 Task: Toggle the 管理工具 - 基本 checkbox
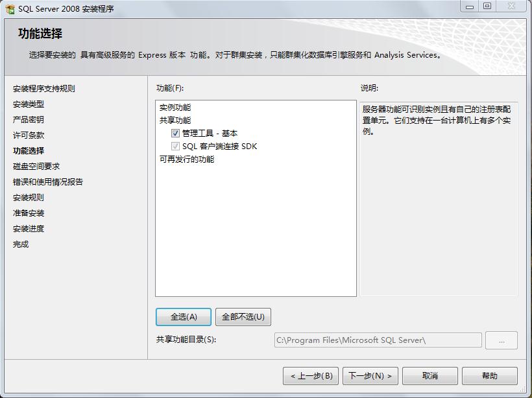click(175, 134)
